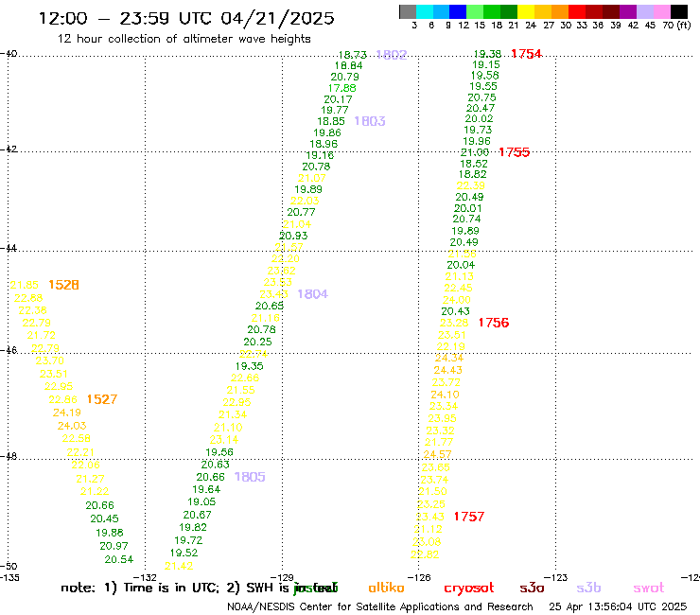Click the orange swatch in the color legend
Image resolution: width=700 pixels, height=615 pixels.
(x=560, y=11)
